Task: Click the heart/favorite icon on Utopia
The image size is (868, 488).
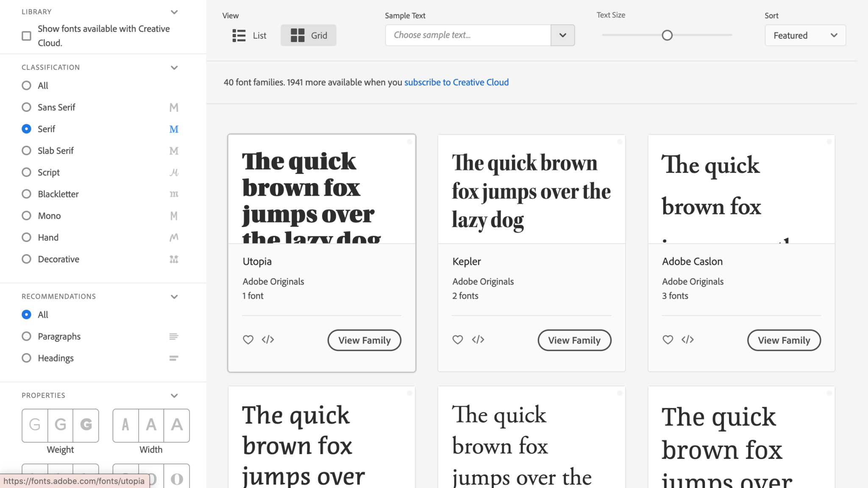Action: coord(249,339)
